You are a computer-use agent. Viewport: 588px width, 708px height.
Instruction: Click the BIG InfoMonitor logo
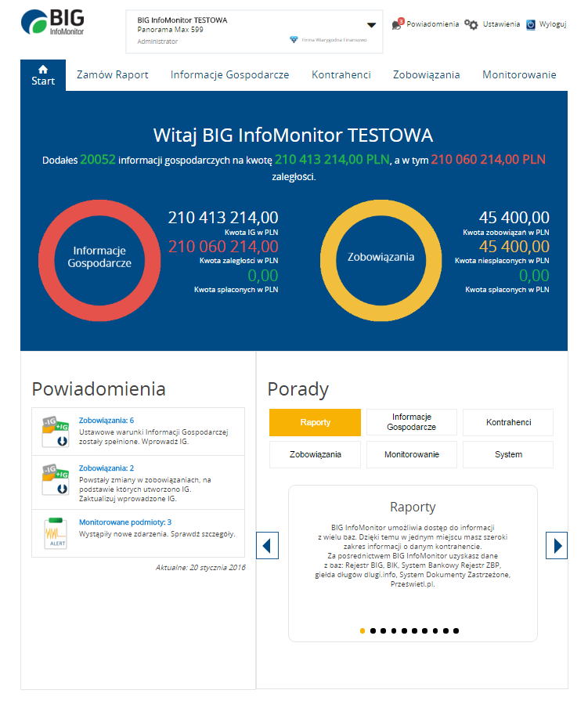click(52, 22)
